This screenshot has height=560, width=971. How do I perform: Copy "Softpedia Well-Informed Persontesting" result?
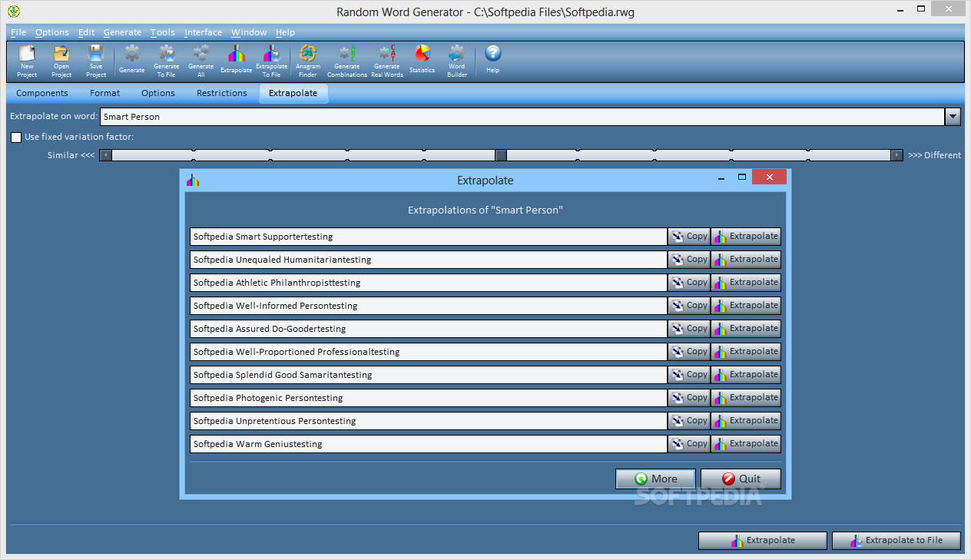click(689, 306)
